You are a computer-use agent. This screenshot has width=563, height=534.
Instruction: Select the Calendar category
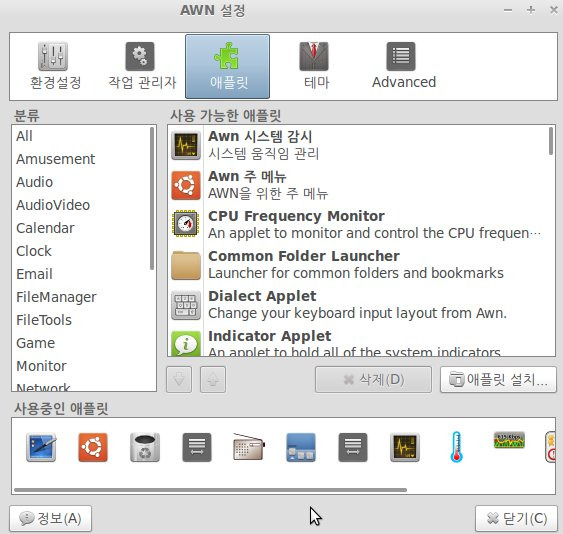pos(45,228)
